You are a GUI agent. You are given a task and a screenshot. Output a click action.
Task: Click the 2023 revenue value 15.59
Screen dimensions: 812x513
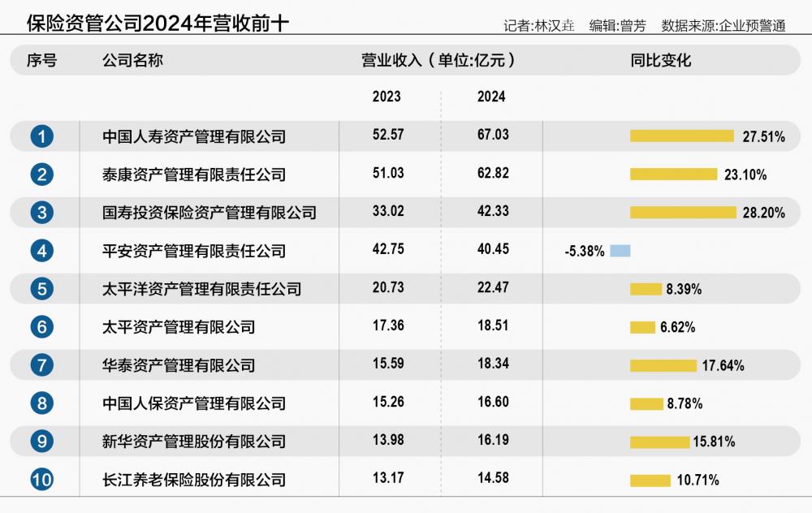388,364
